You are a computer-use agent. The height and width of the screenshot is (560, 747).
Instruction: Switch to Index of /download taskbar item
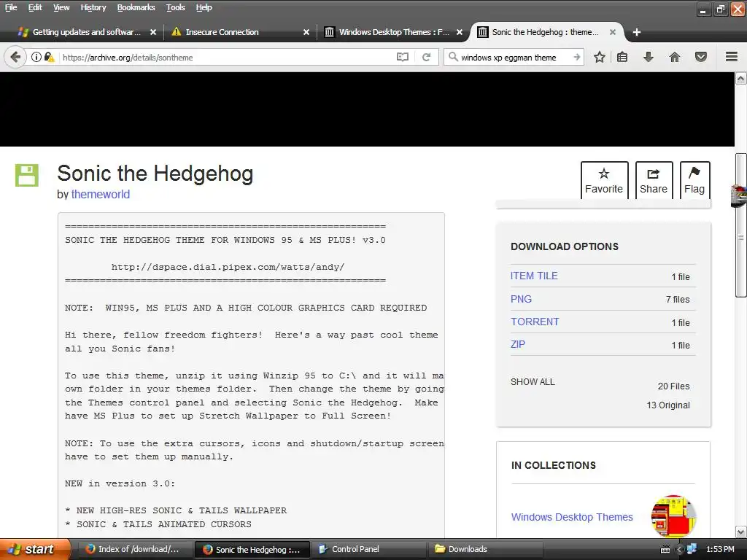[x=134, y=549]
